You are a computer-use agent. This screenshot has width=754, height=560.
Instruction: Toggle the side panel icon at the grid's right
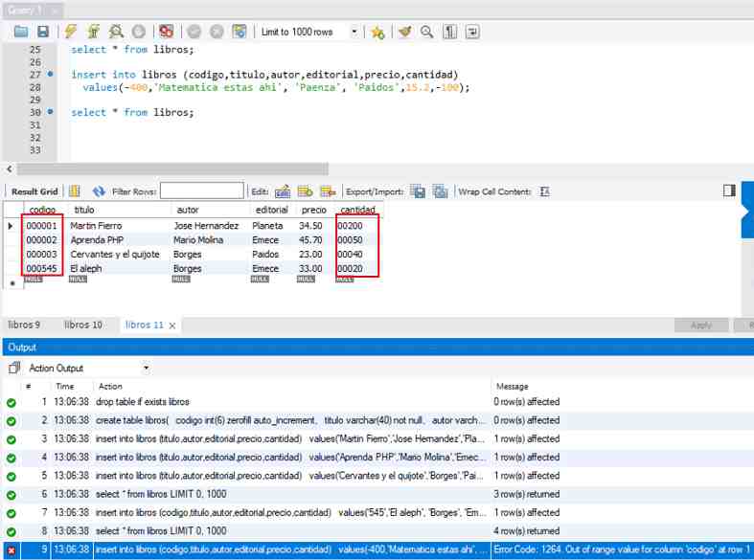click(x=729, y=190)
